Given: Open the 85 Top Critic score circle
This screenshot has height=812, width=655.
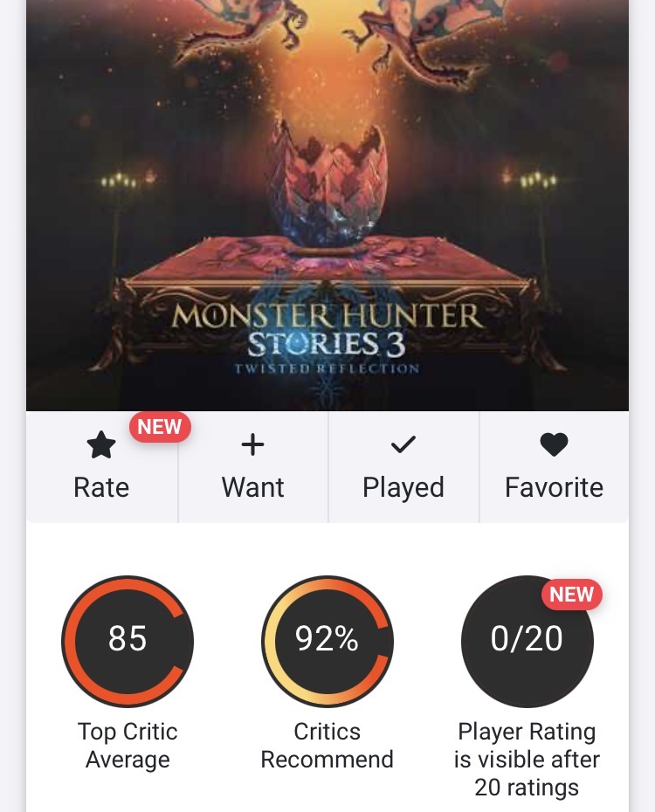Looking at the screenshot, I should coord(128,641).
